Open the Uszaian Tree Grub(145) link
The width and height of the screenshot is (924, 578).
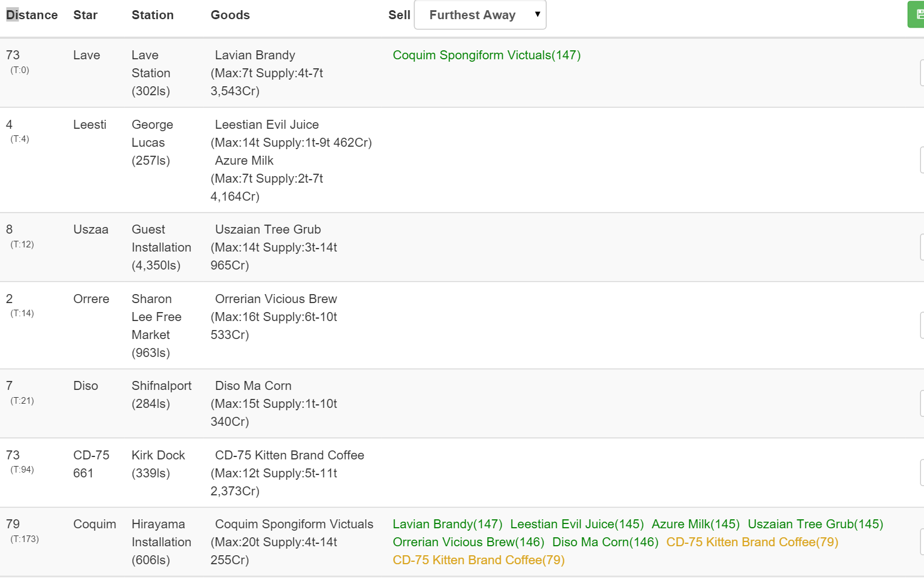[x=815, y=524]
